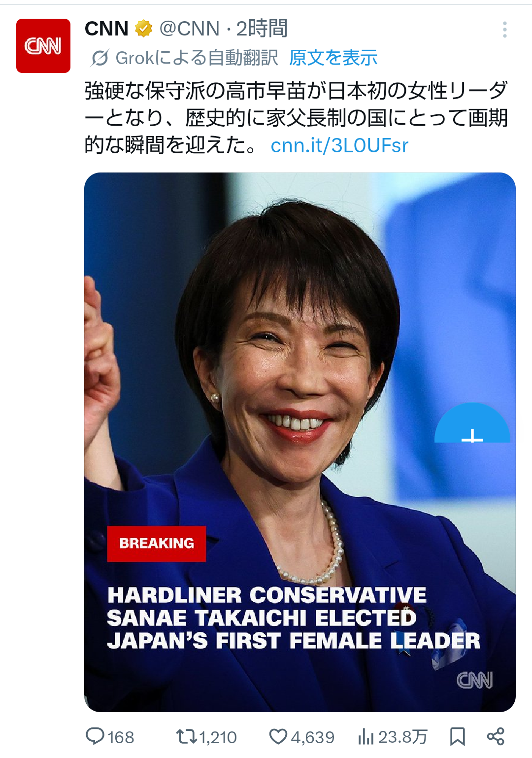Click the Grokによる自動翻訳 label
This screenshot has height=758, width=532.
[197, 58]
